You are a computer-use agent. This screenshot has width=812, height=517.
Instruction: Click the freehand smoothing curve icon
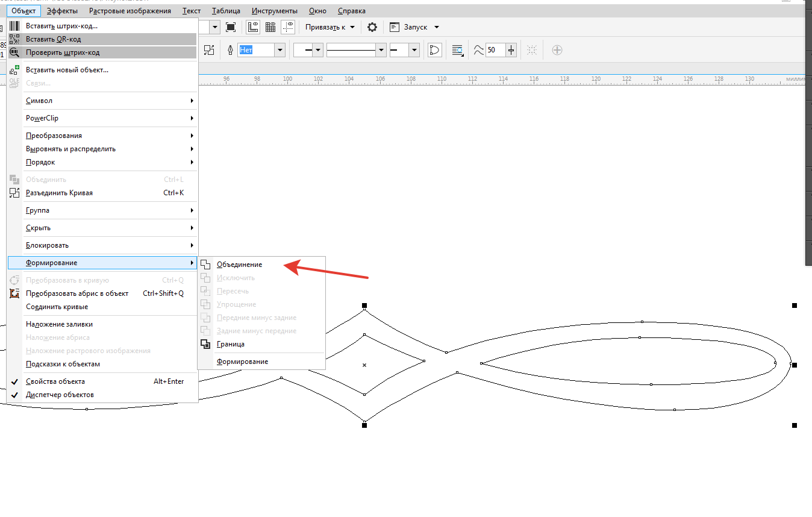478,50
